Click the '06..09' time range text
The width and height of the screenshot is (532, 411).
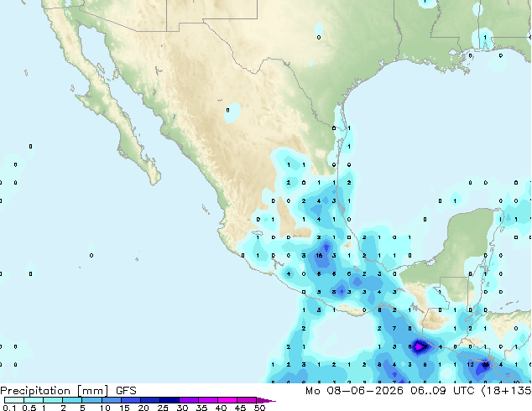(430, 391)
